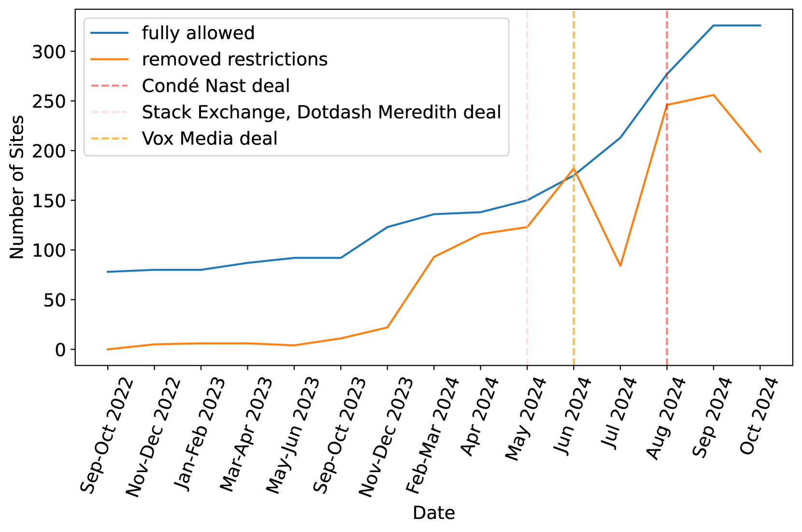802x532 pixels.
Task: Click the blue "fully allowed" legend line sample
Action: pyautogui.click(x=109, y=33)
